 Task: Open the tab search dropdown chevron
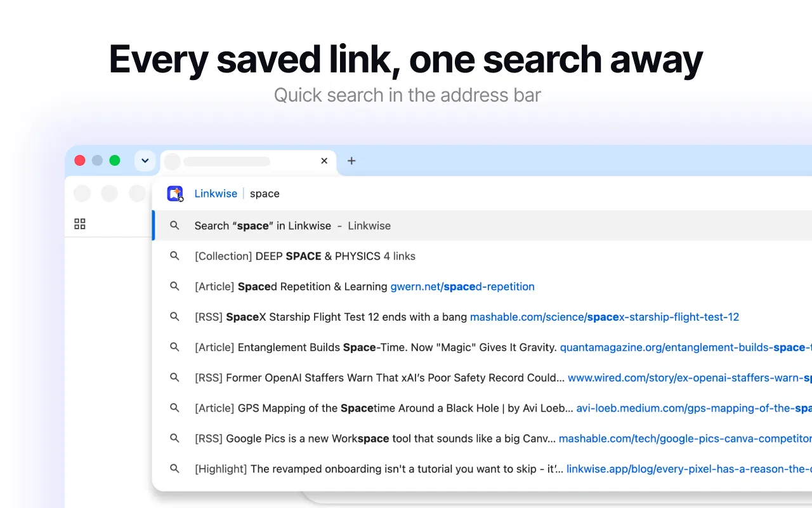145,161
